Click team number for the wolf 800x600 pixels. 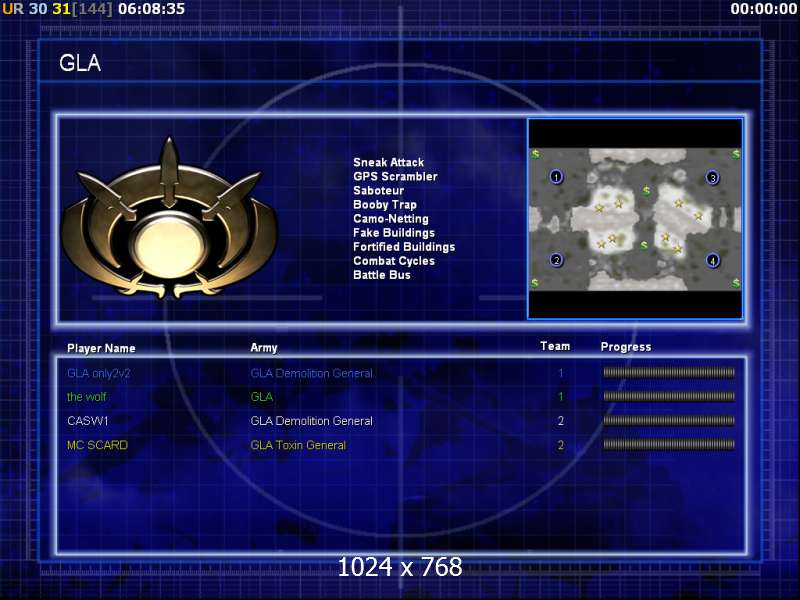(561, 396)
